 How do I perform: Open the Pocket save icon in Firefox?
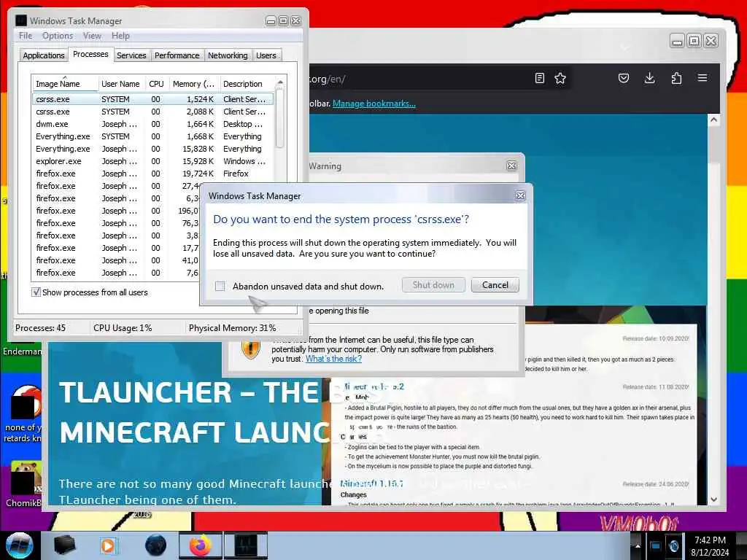(623, 78)
